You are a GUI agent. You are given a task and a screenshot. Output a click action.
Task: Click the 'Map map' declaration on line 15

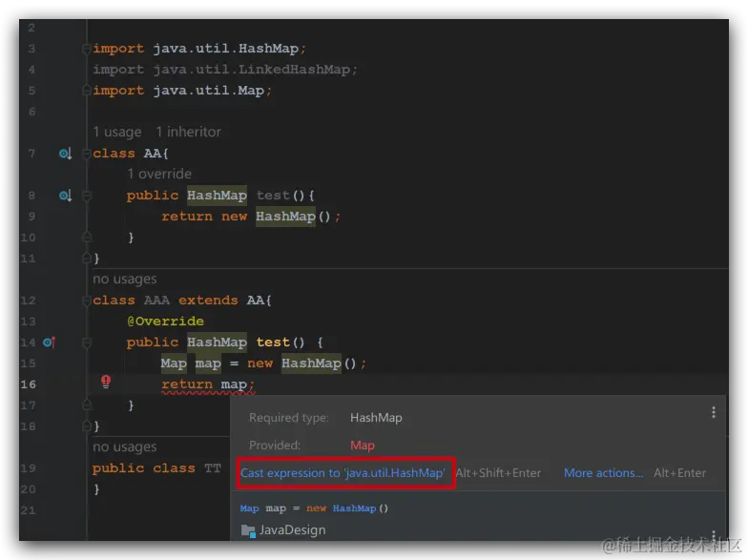[191, 363]
